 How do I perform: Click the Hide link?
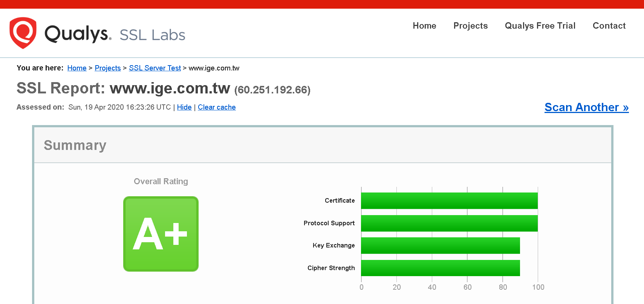(x=184, y=107)
